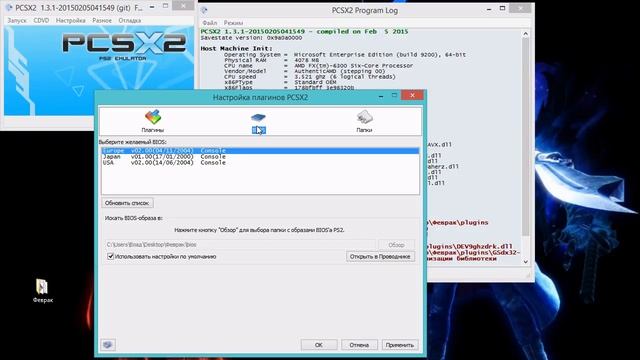
Task: Confirm with the OK button
Action: (319, 345)
